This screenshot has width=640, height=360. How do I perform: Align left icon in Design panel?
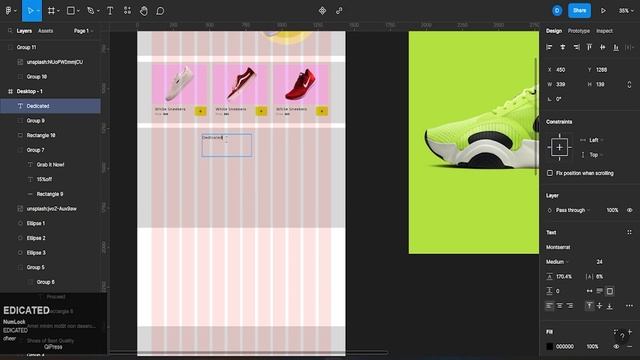[549, 47]
